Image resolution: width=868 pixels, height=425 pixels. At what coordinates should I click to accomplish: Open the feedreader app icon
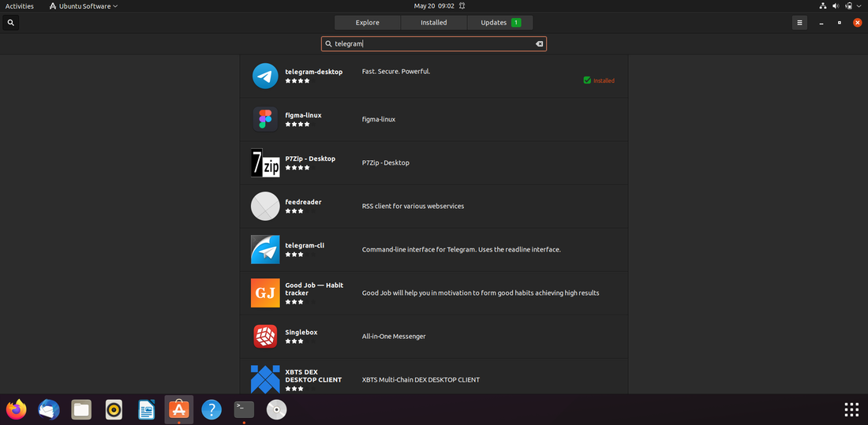[x=265, y=206]
